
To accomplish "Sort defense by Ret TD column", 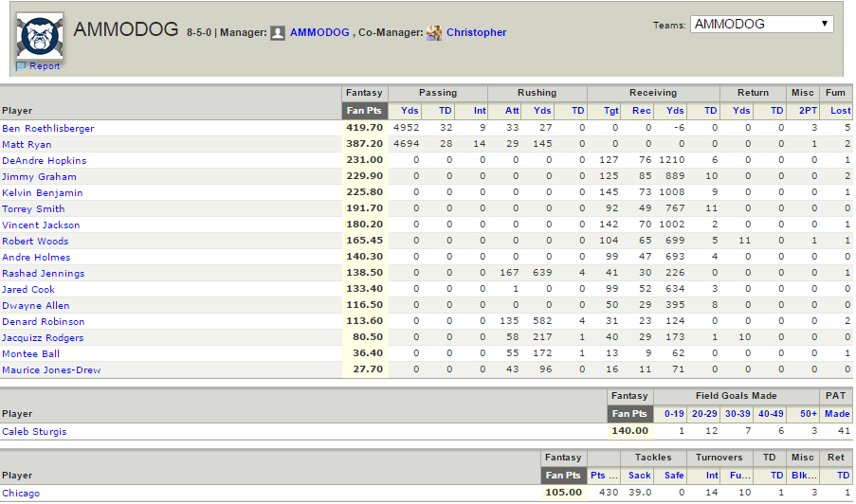I will [844, 476].
